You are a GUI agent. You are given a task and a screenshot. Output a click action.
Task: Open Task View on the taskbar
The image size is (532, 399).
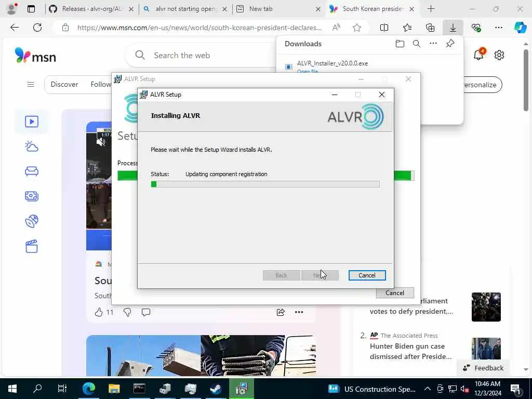[62, 389]
